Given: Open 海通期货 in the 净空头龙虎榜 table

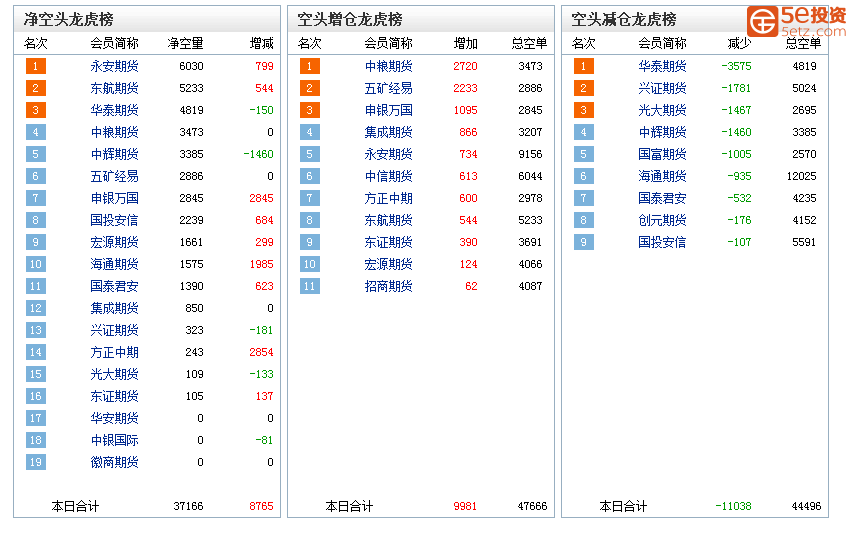Looking at the screenshot, I should [x=114, y=265].
